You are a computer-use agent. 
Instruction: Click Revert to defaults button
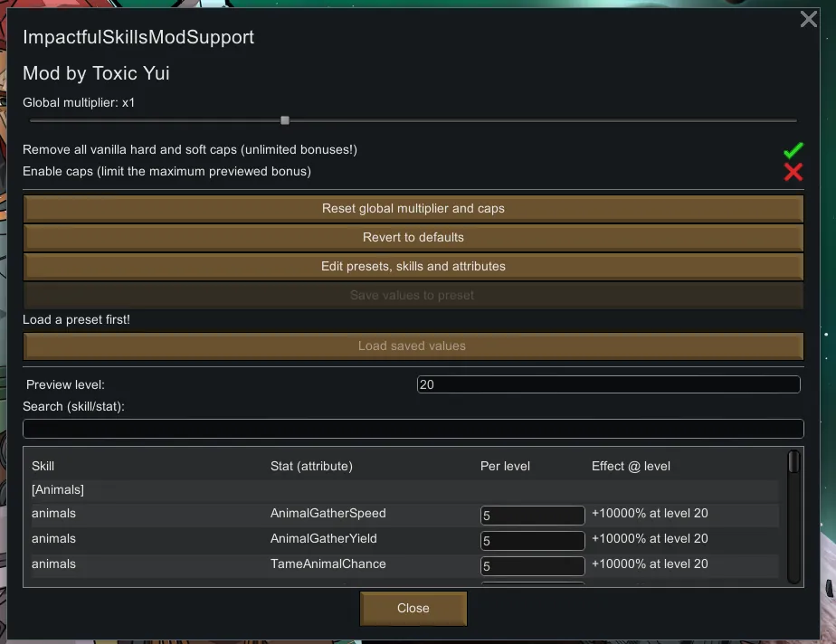(x=413, y=238)
